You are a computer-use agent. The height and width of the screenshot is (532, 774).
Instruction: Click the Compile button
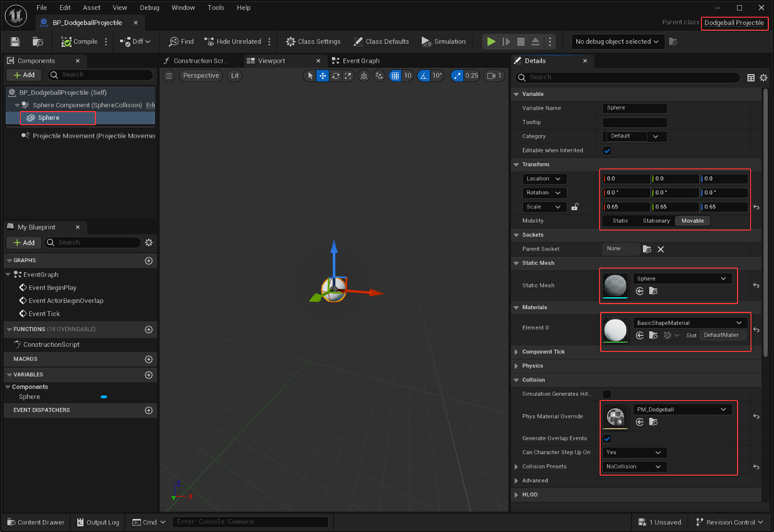point(79,42)
